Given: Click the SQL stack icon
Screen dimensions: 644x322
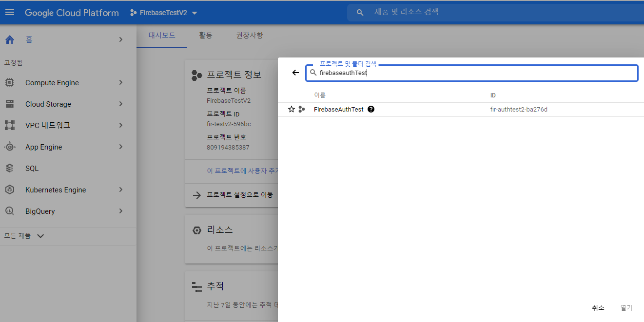Looking at the screenshot, I should click(10, 168).
